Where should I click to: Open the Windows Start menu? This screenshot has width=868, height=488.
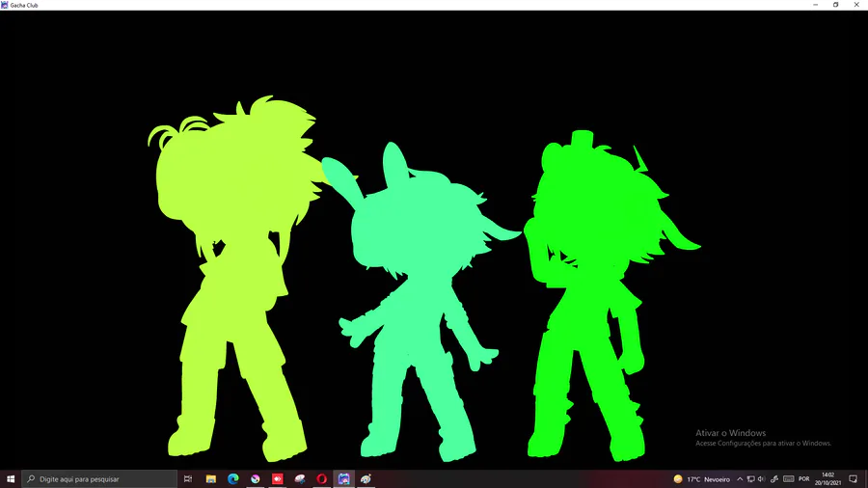(11, 479)
